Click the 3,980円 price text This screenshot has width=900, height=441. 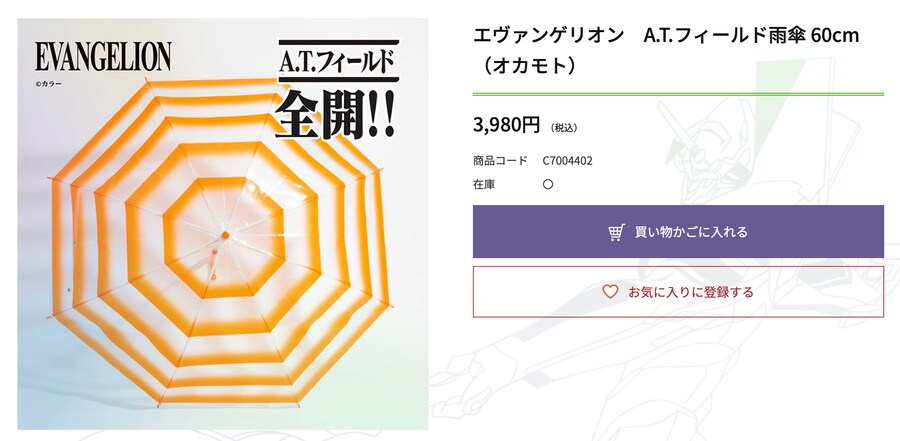click(506, 125)
